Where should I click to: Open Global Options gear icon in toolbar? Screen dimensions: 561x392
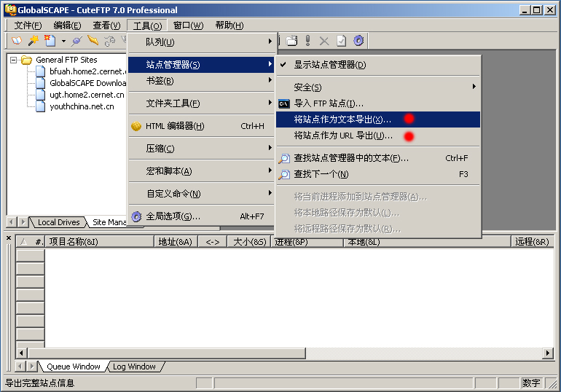point(358,40)
